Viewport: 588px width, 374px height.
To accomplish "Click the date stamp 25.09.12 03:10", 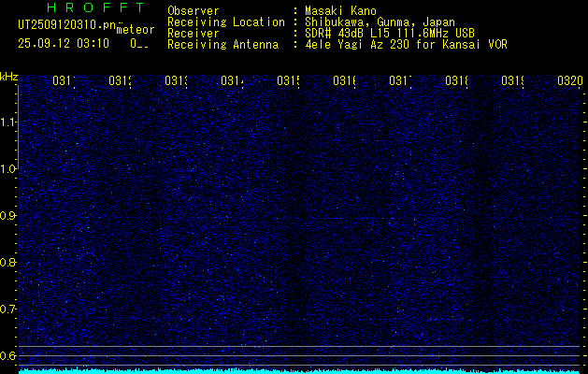I will click(64, 44).
